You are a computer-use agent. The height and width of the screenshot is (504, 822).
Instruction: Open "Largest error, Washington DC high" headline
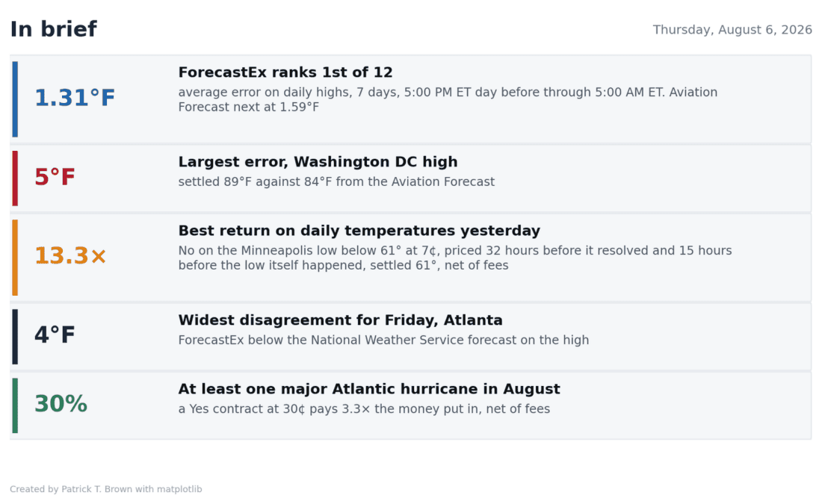(x=318, y=162)
